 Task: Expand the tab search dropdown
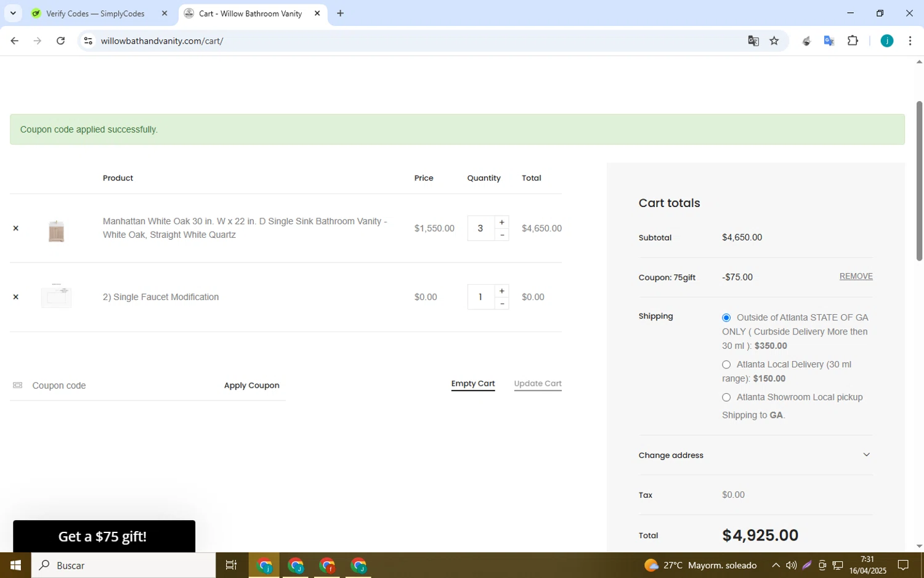click(12, 13)
